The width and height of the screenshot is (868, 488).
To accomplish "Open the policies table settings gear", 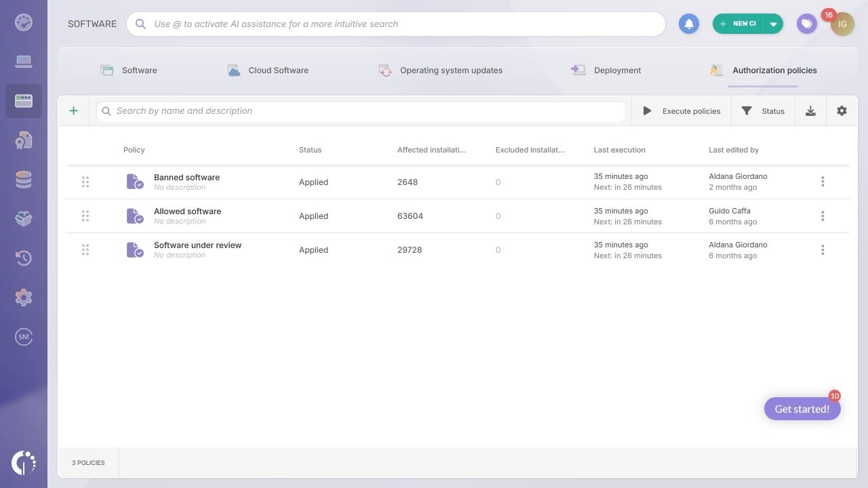I will coord(842,111).
